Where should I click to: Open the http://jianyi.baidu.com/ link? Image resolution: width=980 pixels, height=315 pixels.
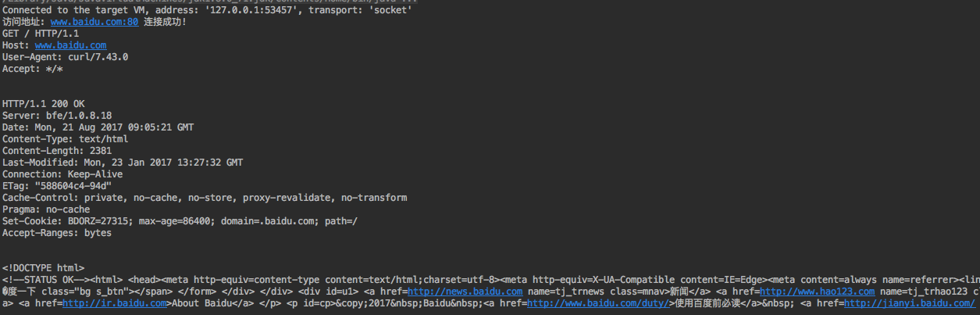click(x=909, y=302)
